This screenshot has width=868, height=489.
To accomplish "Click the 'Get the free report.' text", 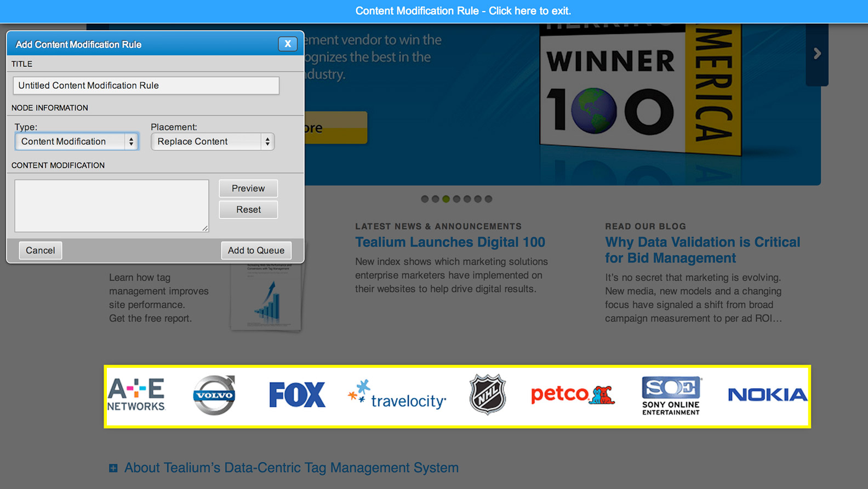I will pyautogui.click(x=150, y=318).
